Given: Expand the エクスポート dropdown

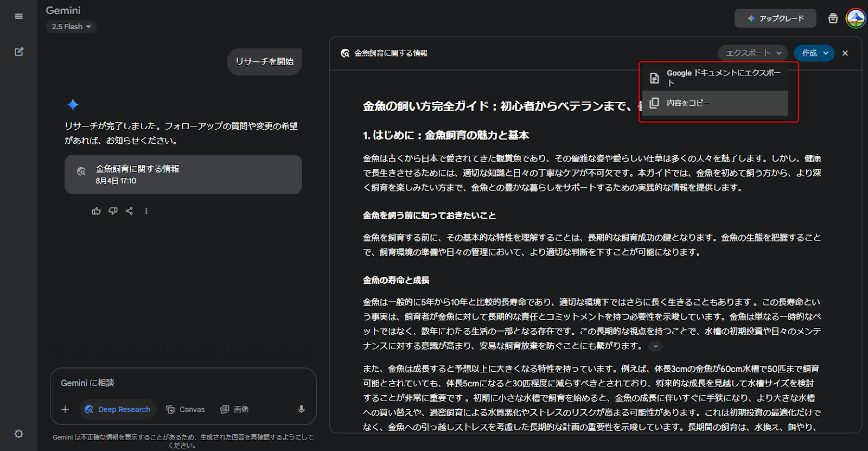Looking at the screenshot, I should pyautogui.click(x=753, y=53).
